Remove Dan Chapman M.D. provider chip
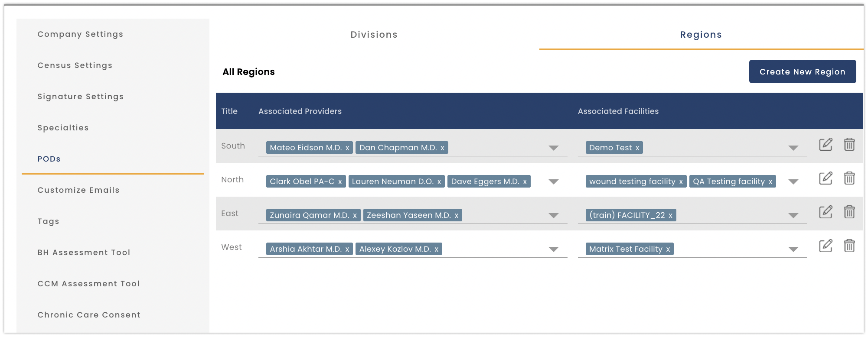 [x=442, y=148]
